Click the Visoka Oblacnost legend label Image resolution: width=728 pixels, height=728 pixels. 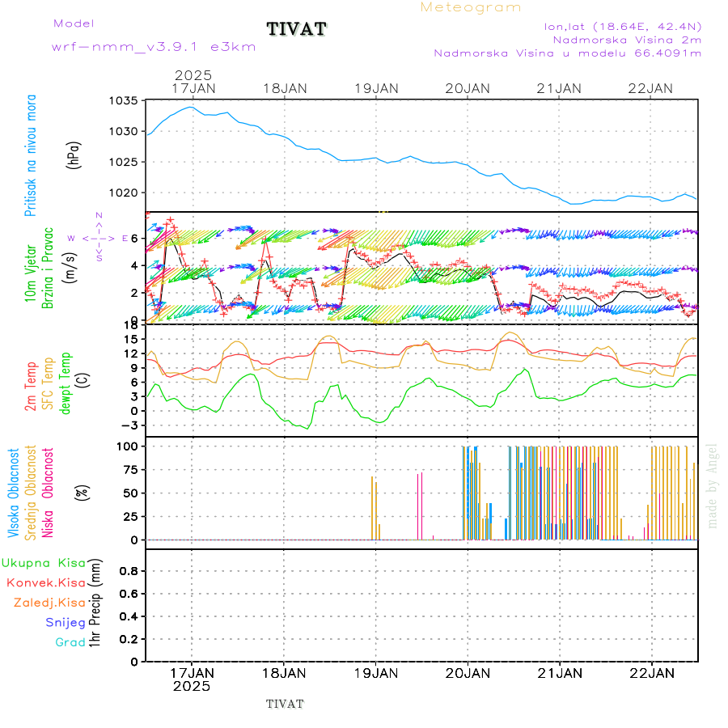(x=14, y=493)
